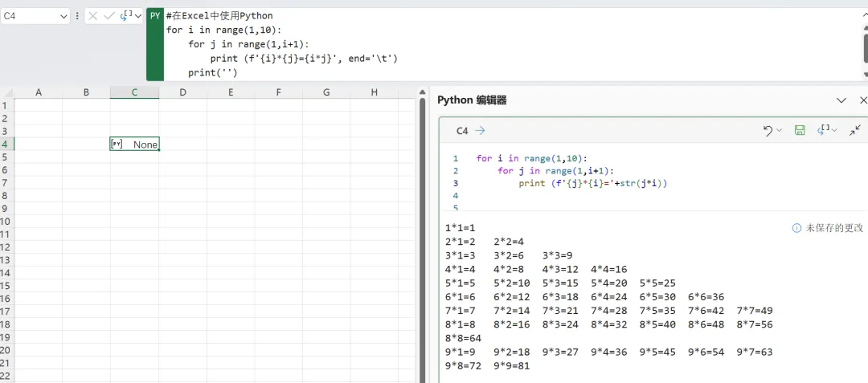The image size is (868, 383).
Task: Go to cell C4 via the blue arrow
Action: (480, 130)
